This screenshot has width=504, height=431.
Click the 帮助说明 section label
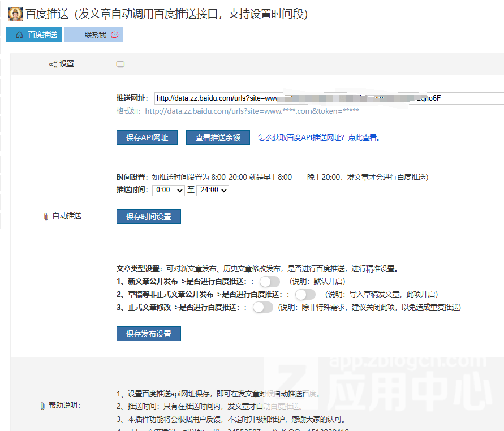point(64,406)
